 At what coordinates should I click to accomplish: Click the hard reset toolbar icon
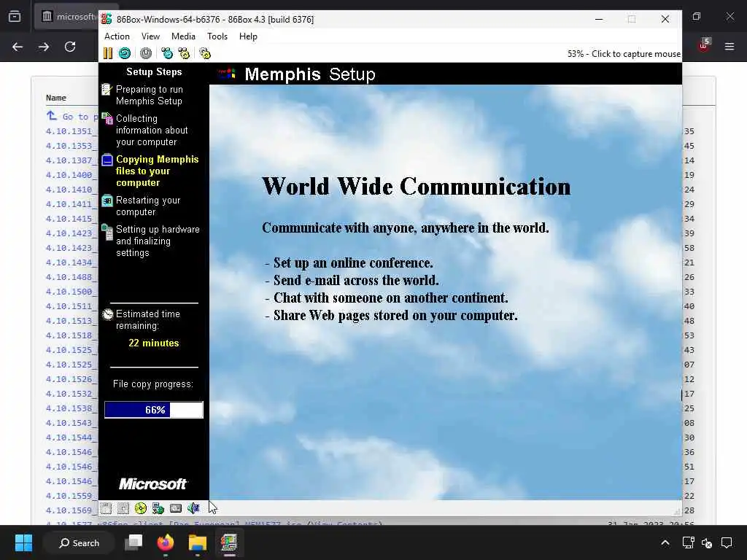click(x=125, y=53)
